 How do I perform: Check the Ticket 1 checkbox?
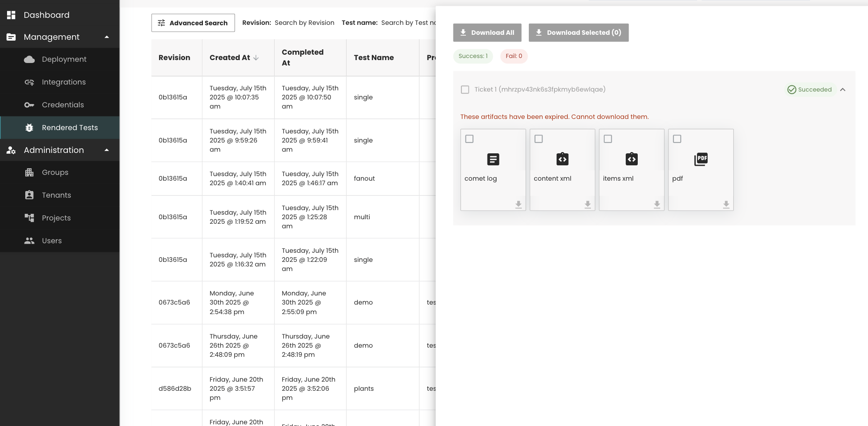(x=465, y=90)
